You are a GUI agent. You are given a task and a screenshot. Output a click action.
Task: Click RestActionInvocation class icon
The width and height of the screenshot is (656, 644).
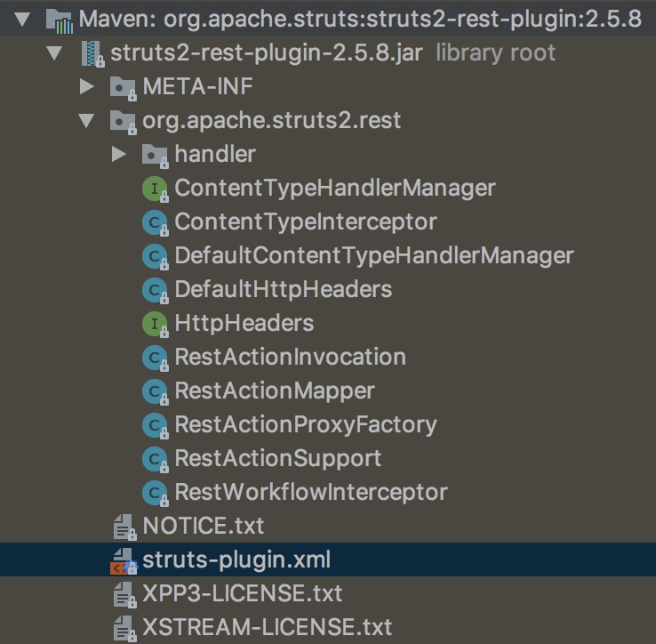(x=156, y=358)
